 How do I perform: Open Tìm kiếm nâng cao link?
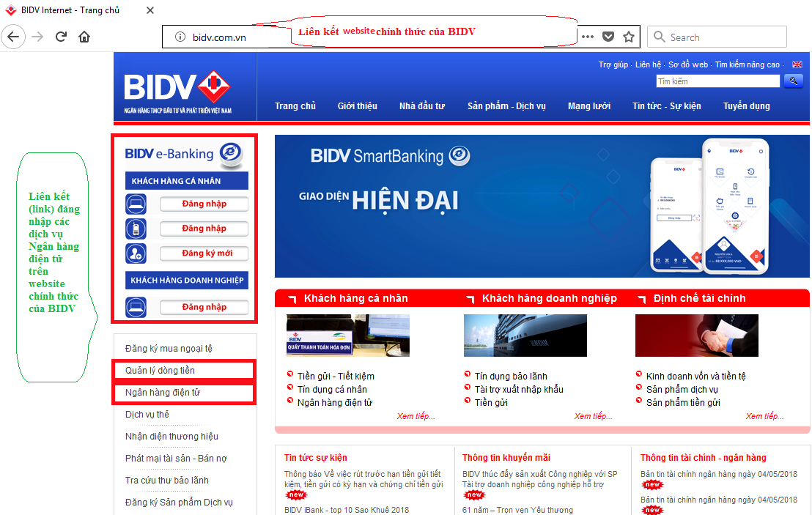coord(748,64)
